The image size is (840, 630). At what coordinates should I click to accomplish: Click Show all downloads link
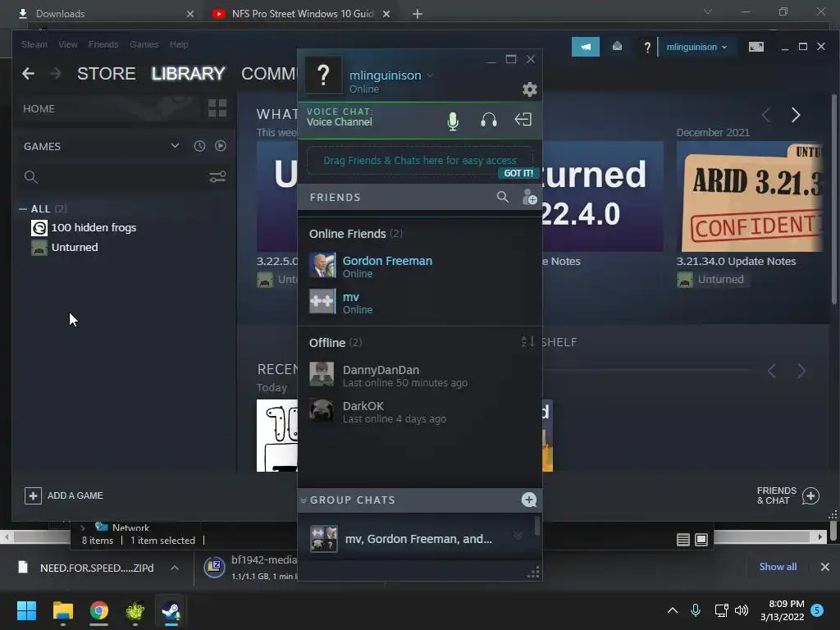click(778, 567)
